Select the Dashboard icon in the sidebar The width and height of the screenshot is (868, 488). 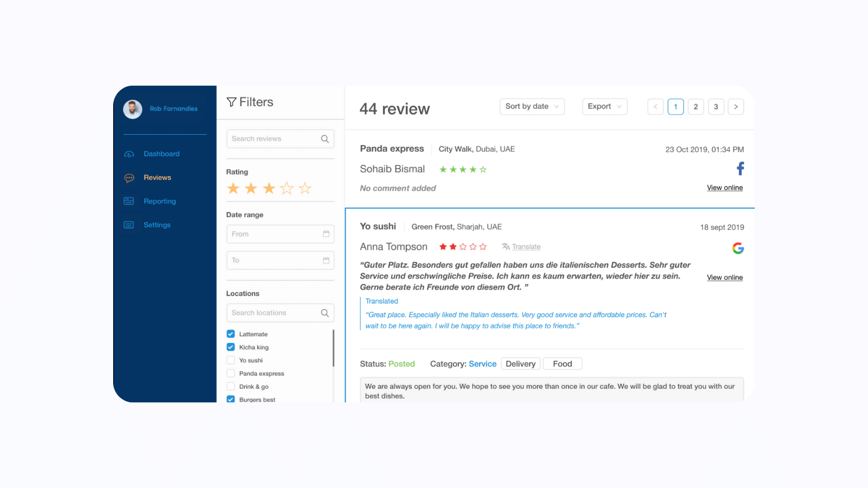(129, 153)
